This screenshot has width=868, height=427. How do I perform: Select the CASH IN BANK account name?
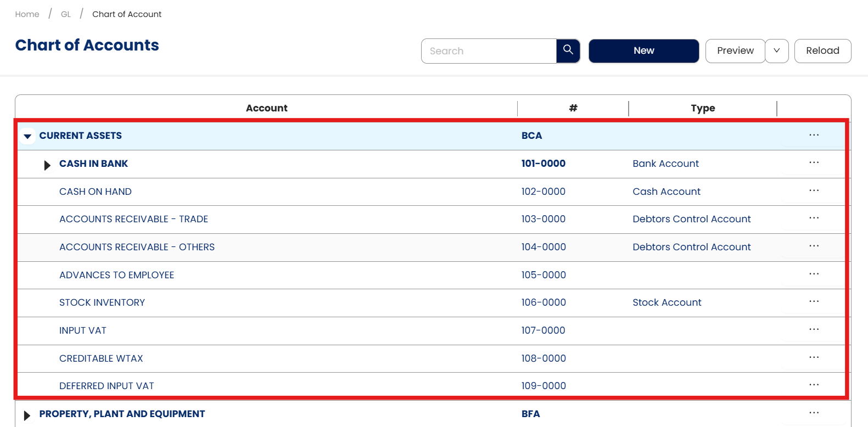click(x=93, y=164)
